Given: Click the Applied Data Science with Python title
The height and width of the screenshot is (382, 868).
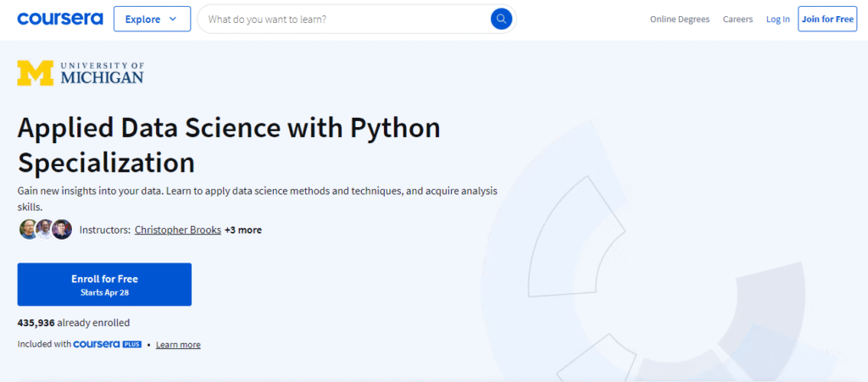Looking at the screenshot, I should pyautogui.click(x=229, y=145).
